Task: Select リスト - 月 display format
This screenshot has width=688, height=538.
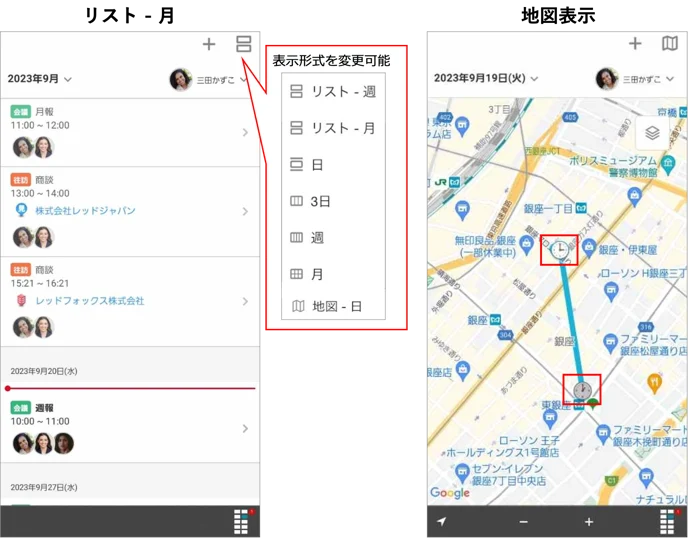Action: pyautogui.click(x=333, y=128)
